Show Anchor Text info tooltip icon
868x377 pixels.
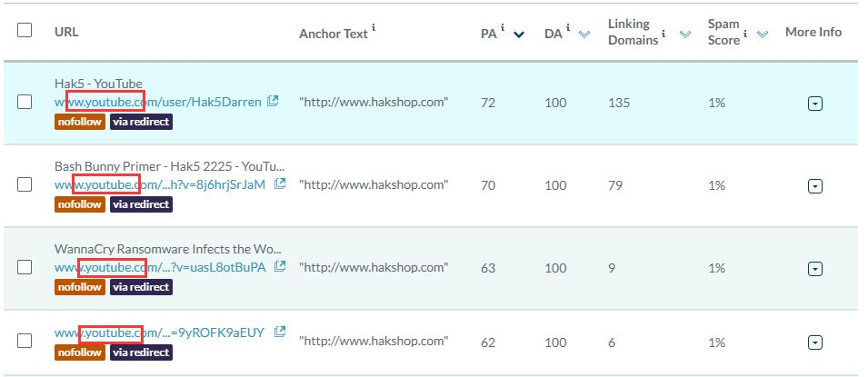point(374,28)
